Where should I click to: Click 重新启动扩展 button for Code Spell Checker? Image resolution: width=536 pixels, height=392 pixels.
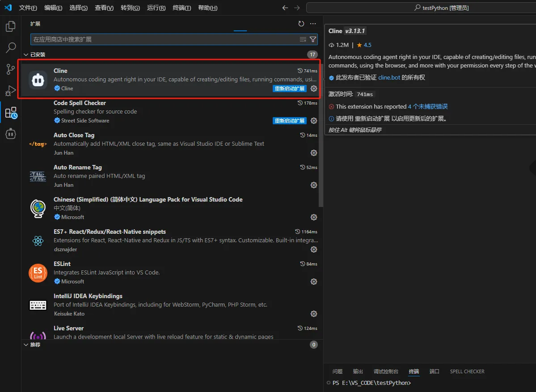[x=290, y=121]
